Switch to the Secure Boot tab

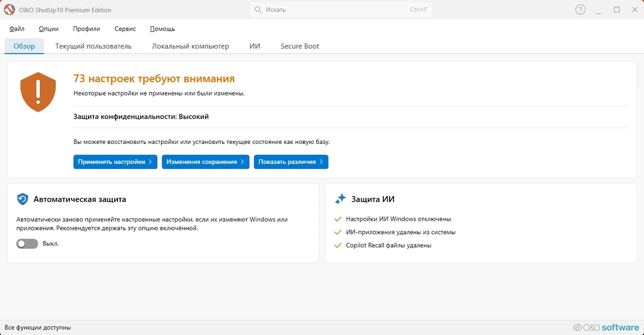point(300,46)
